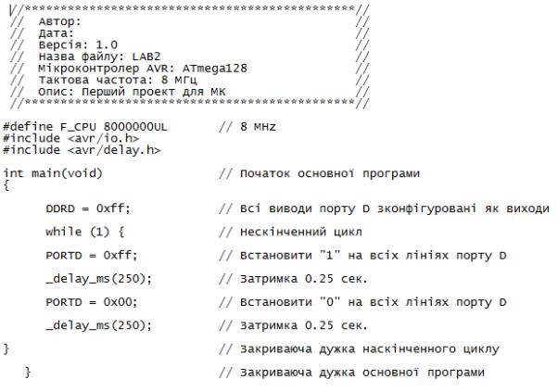Click the opening brace after main

click(x=6, y=185)
